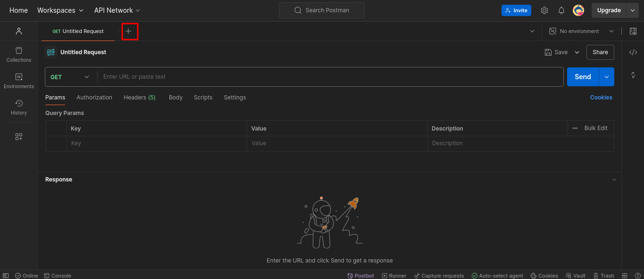The width and height of the screenshot is (644, 279).
Task: Expand the API Network dropdown
Action: click(117, 10)
